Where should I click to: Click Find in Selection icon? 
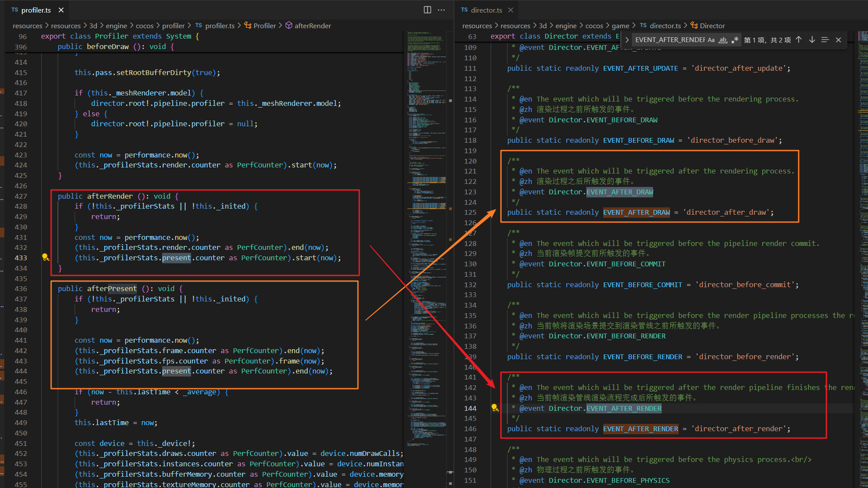[x=825, y=40]
